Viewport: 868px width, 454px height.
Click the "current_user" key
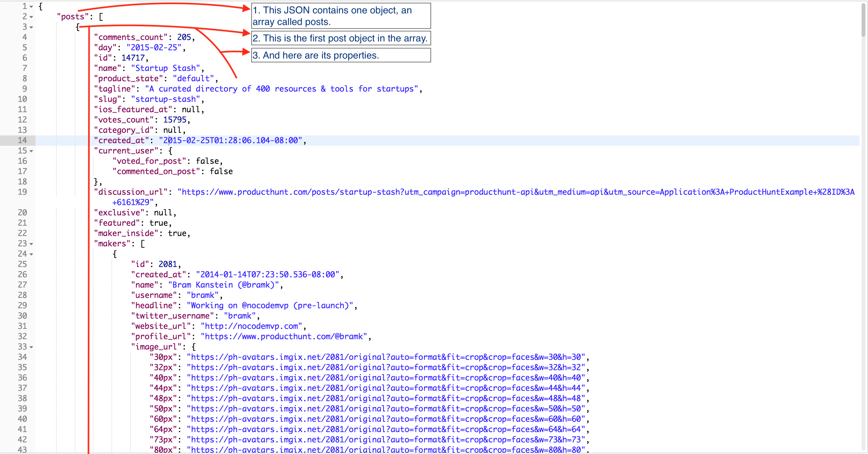(x=126, y=151)
